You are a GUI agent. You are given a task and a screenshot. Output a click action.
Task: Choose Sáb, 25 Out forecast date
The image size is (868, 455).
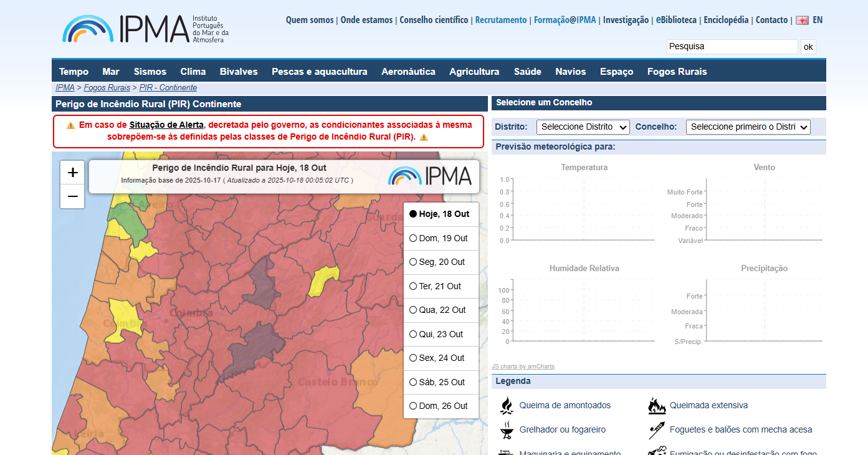pos(413,382)
